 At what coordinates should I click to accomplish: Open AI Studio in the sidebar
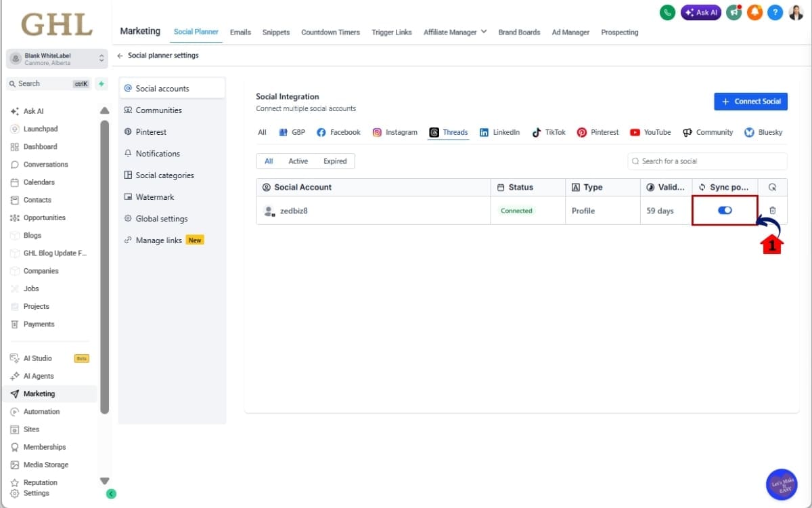pos(37,358)
